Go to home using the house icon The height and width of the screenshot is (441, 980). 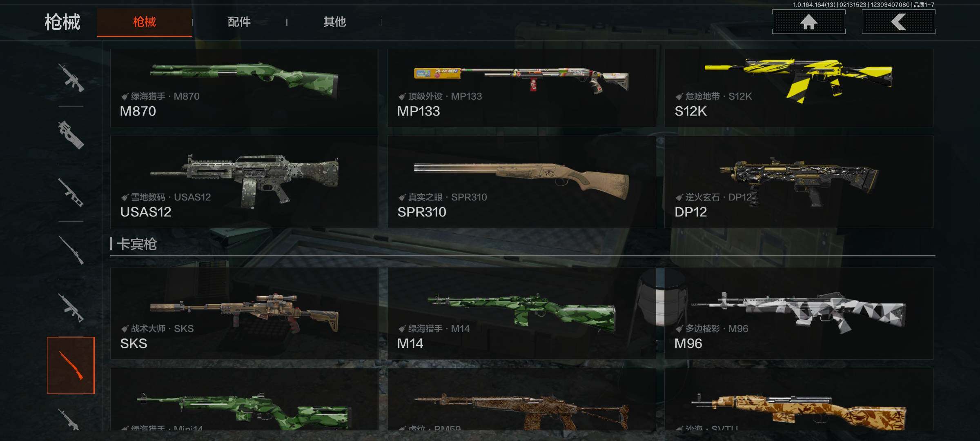click(x=808, y=22)
